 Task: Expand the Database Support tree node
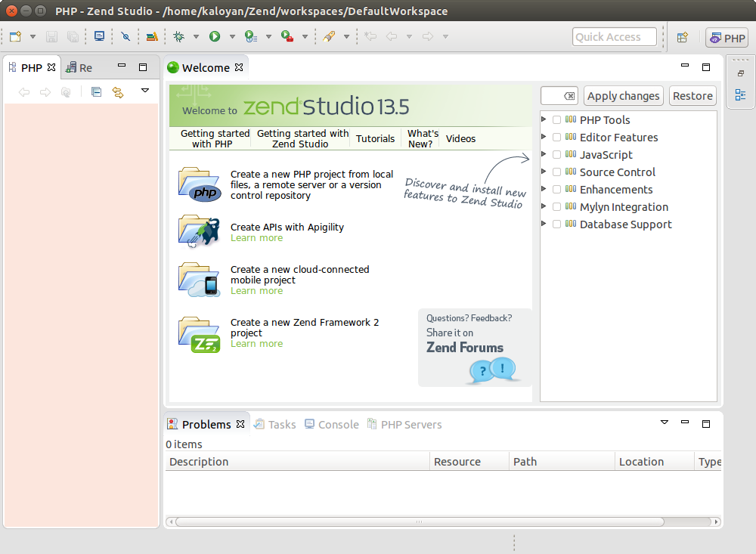tap(544, 223)
